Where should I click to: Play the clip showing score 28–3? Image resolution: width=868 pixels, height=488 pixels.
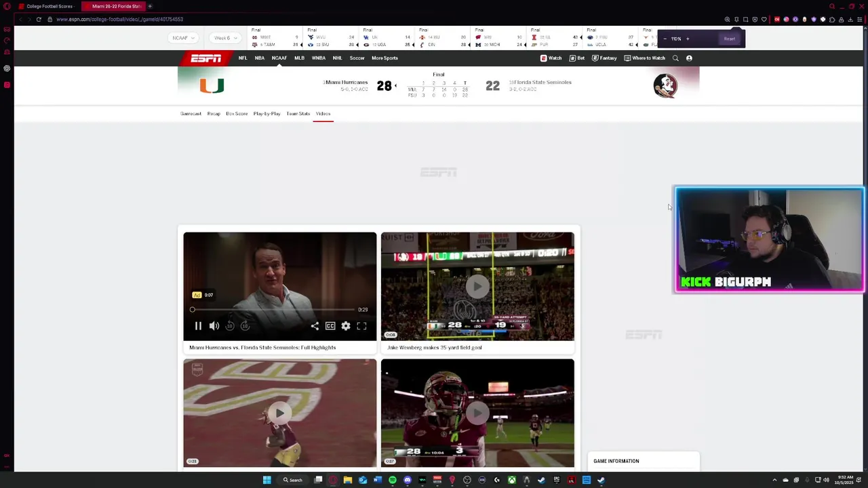tap(477, 413)
